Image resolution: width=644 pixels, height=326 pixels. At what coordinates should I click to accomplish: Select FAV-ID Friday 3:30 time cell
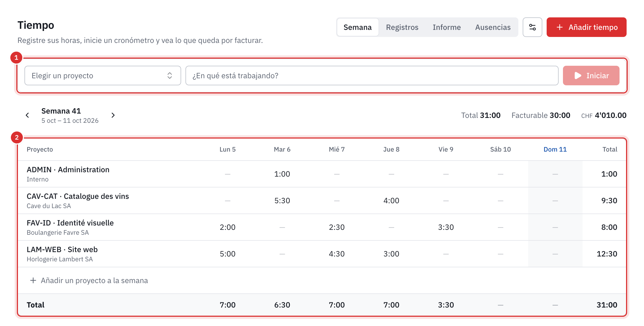coord(446,227)
